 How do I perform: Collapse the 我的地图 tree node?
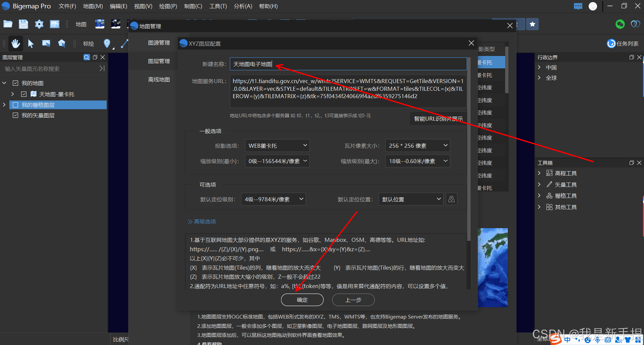4,83
